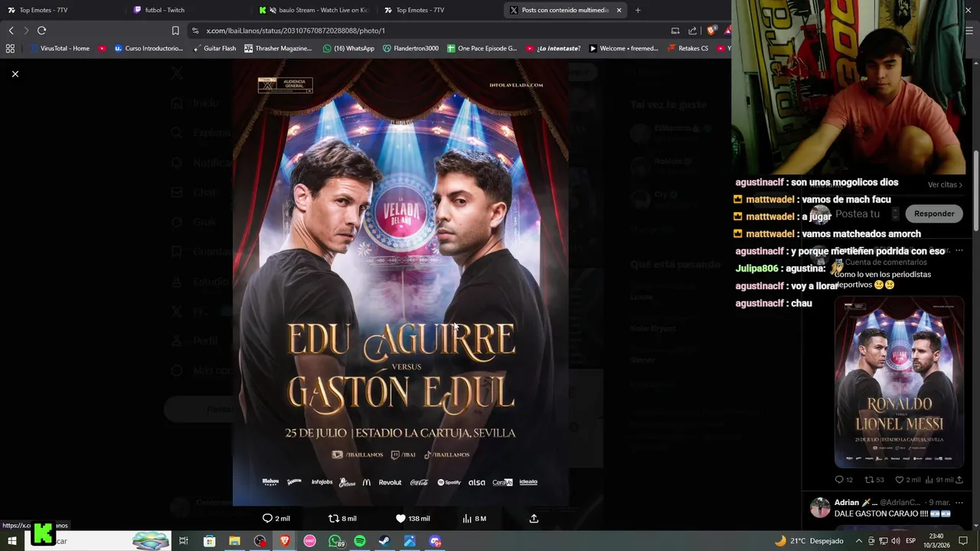Open the Curso Introductorio bookmark
This screenshot has height=551, width=980.
(x=149, y=48)
